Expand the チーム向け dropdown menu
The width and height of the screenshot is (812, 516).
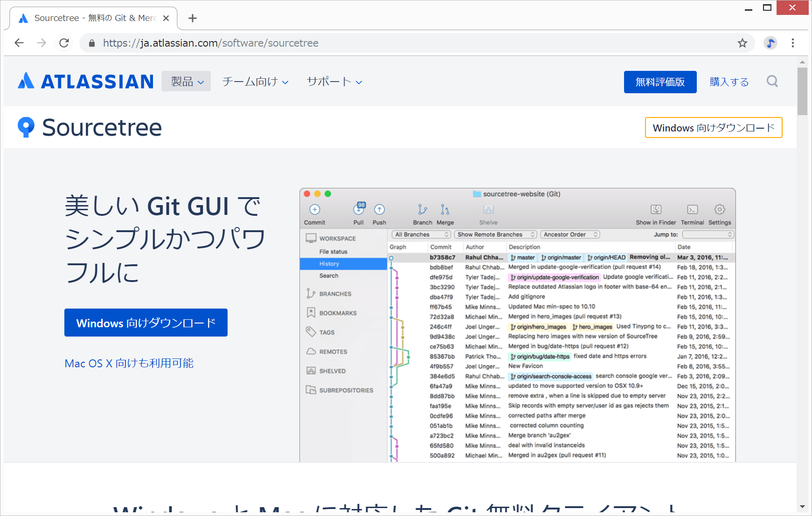(x=255, y=82)
